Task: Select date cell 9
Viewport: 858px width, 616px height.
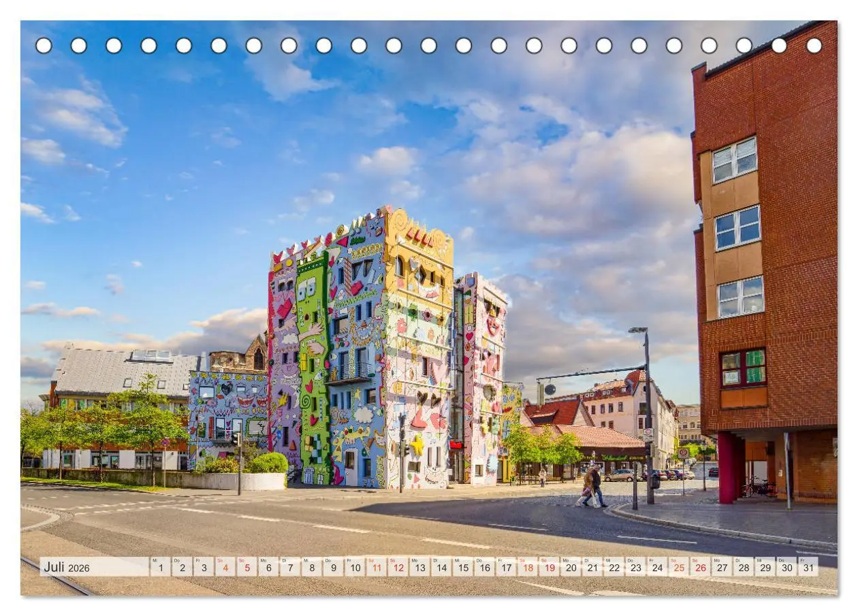Action: [333, 566]
